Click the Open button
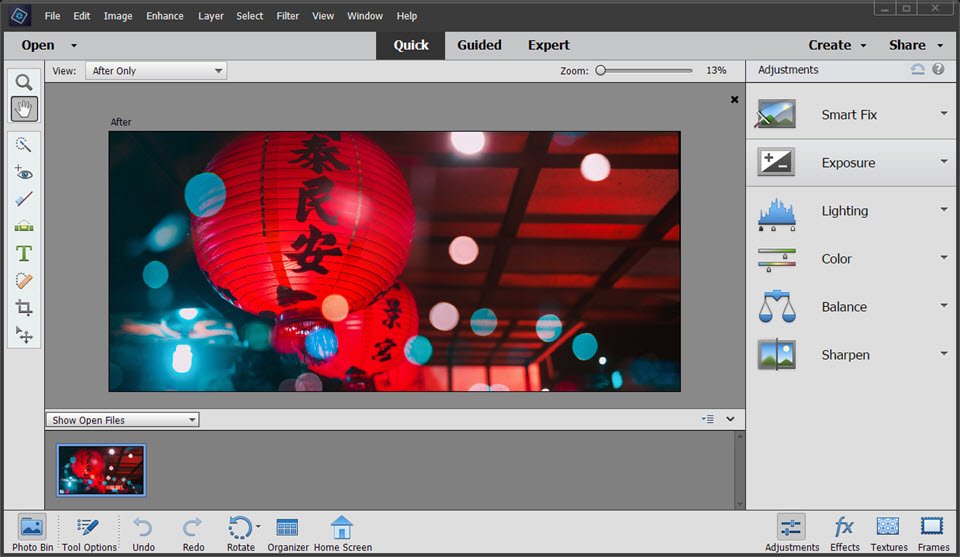 coord(38,45)
